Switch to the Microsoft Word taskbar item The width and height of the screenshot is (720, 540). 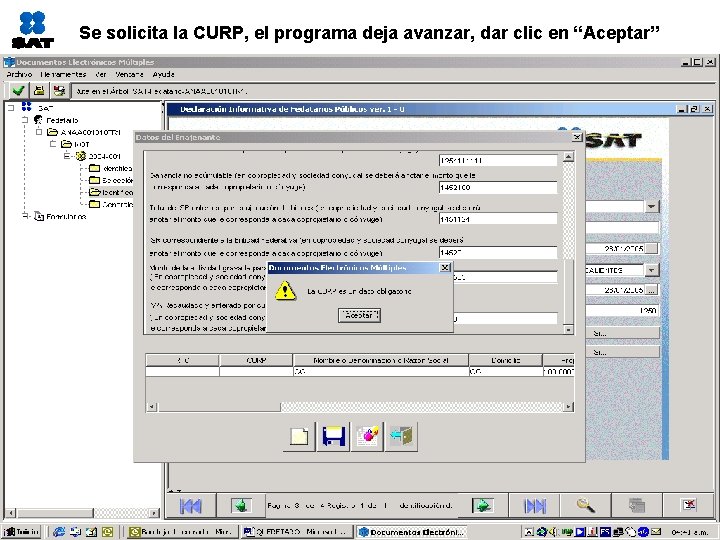tap(295, 532)
